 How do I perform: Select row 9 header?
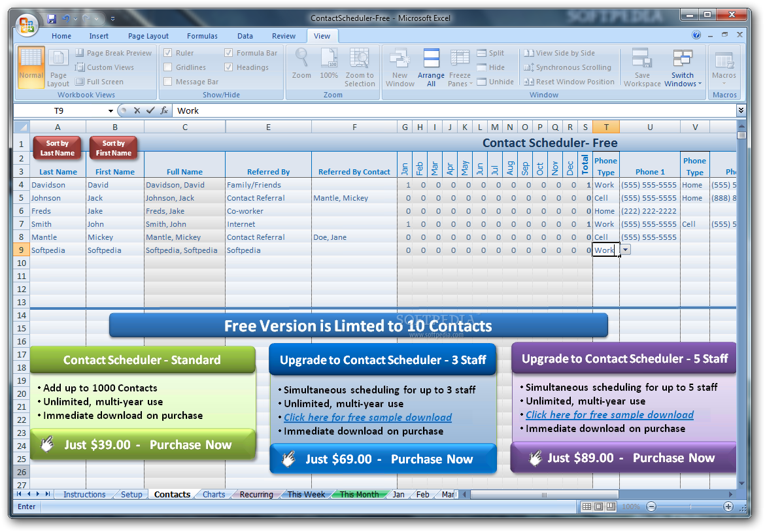22,250
